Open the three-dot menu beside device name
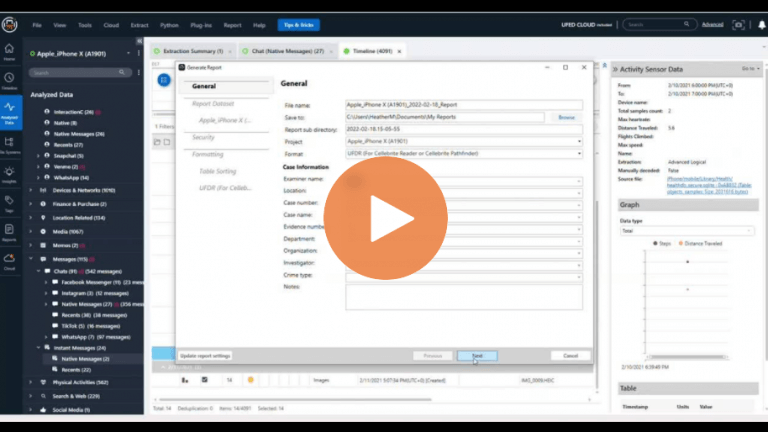This screenshot has width=768, height=432. 139,53
